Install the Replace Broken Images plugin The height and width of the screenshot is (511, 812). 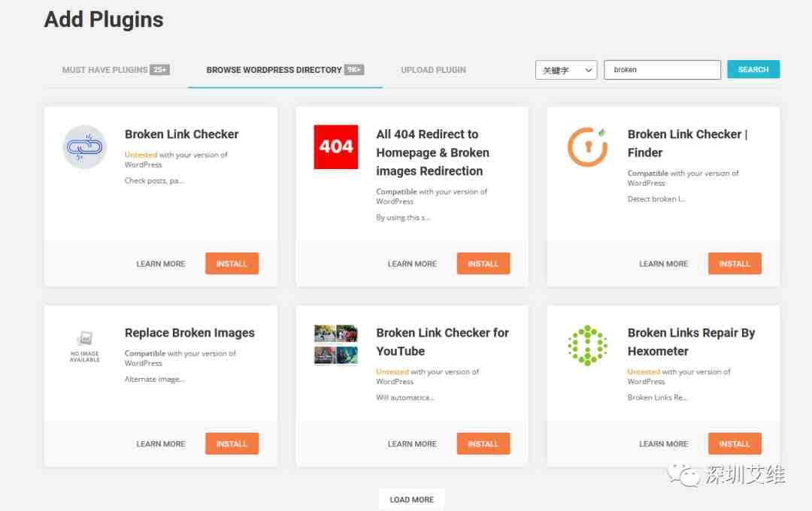pyautogui.click(x=232, y=443)
